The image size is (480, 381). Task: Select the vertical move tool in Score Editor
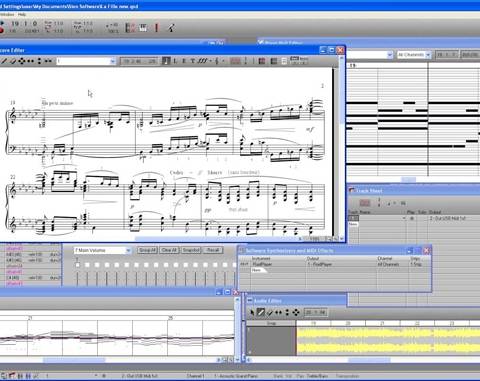pyautogui.click(x=39, y=61)
